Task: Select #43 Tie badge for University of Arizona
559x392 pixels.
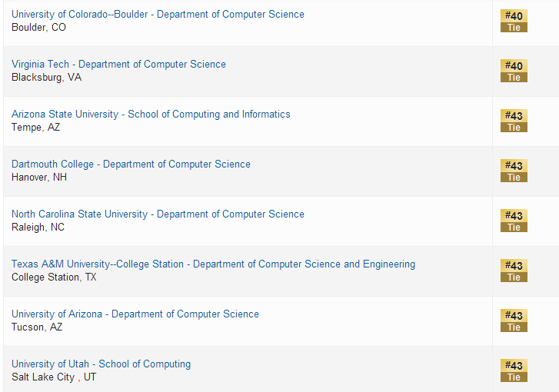Action: [514, 321]
